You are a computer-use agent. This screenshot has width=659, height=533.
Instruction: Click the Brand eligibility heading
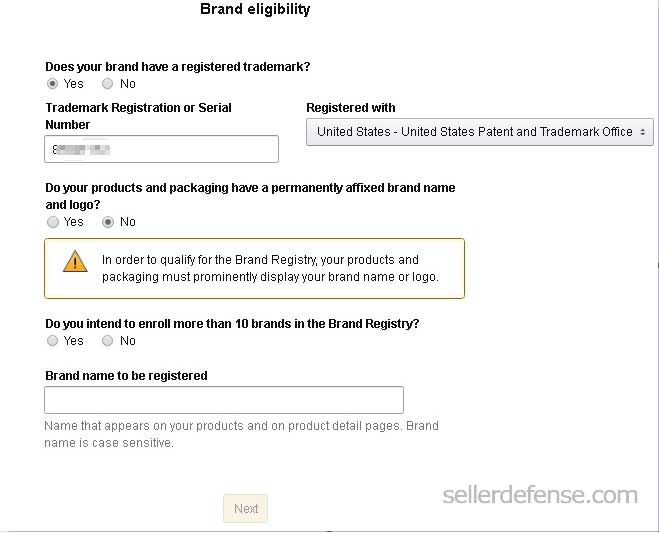[255, 10]
